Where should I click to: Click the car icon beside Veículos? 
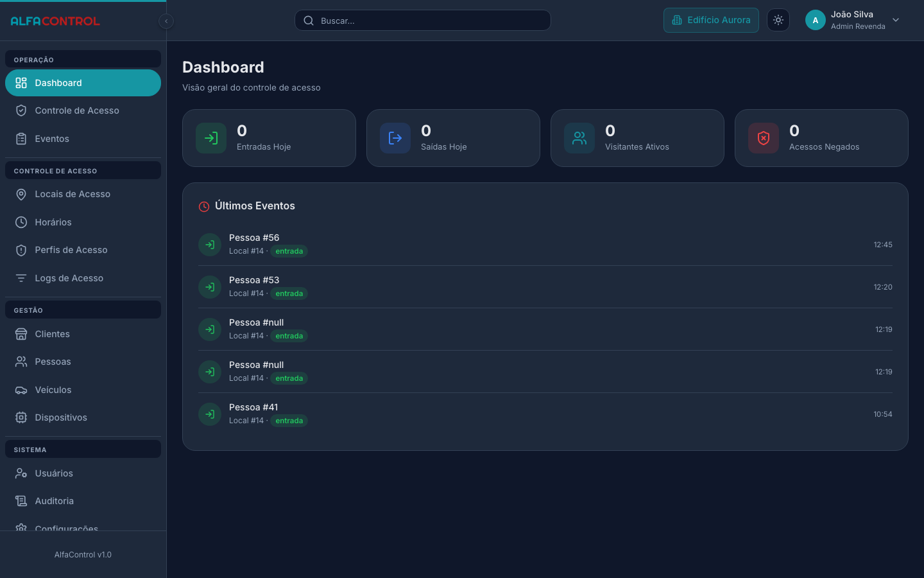[x=21, y=390]
